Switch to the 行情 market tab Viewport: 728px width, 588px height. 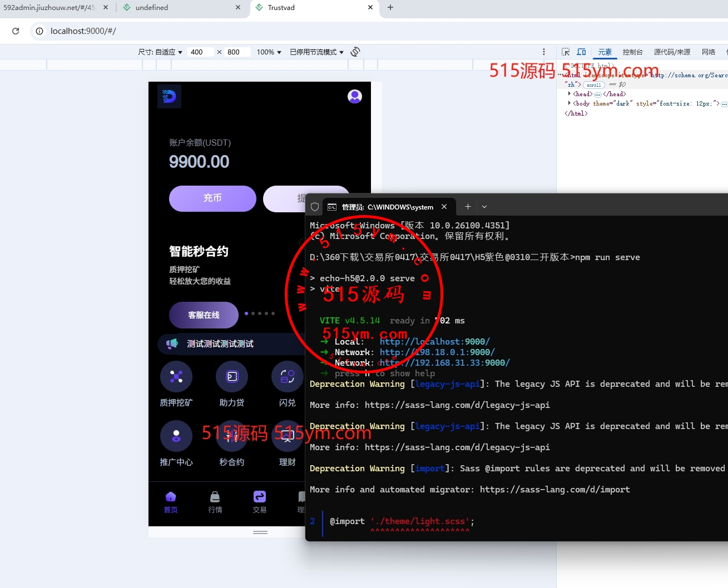[215, 502]
